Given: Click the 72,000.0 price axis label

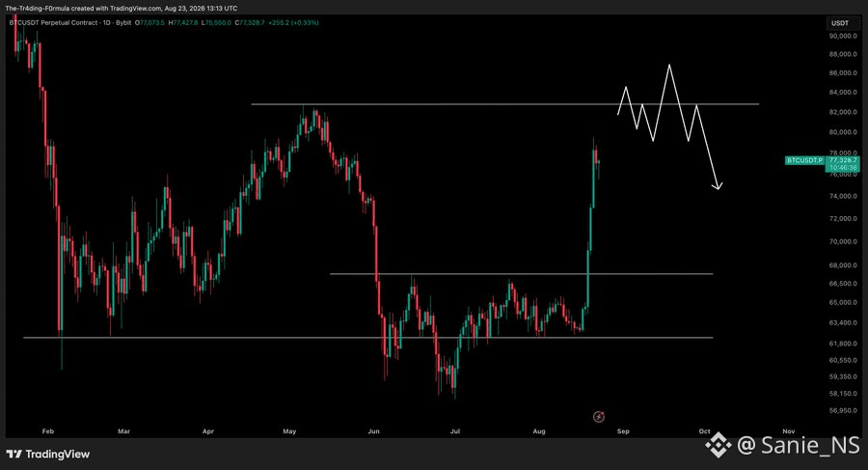Looking at the screenshot, I should [x=843, y=219].
